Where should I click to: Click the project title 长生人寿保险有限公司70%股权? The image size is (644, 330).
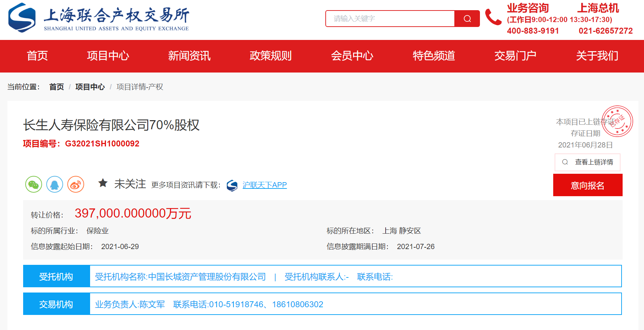[111, 125]
